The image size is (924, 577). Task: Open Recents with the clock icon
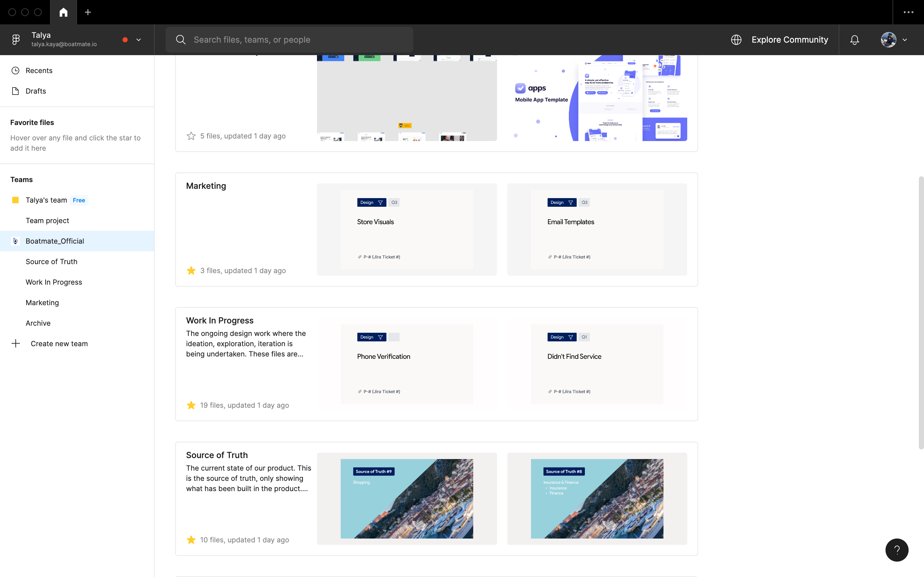tap(15, 71)
